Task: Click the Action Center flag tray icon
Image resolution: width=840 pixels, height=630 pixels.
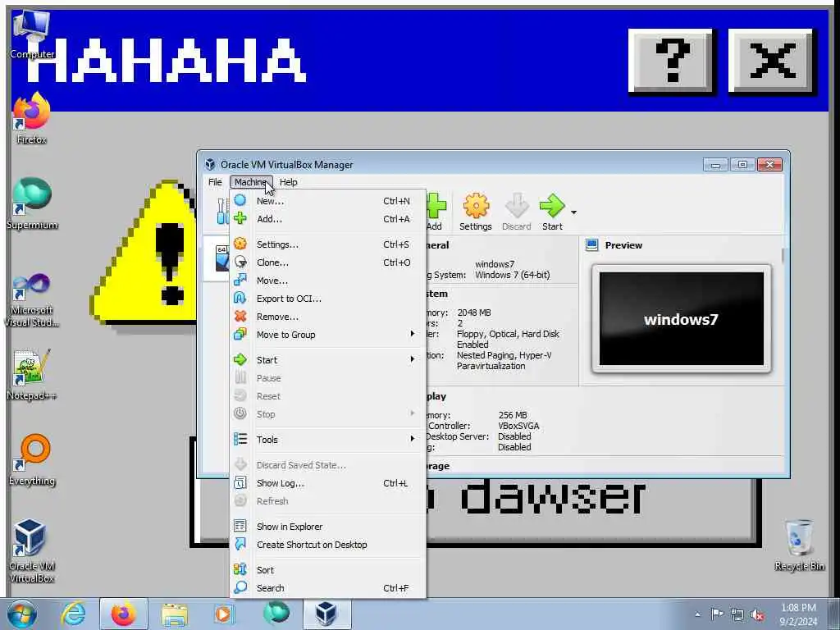Action: click(x=717, y=614)
